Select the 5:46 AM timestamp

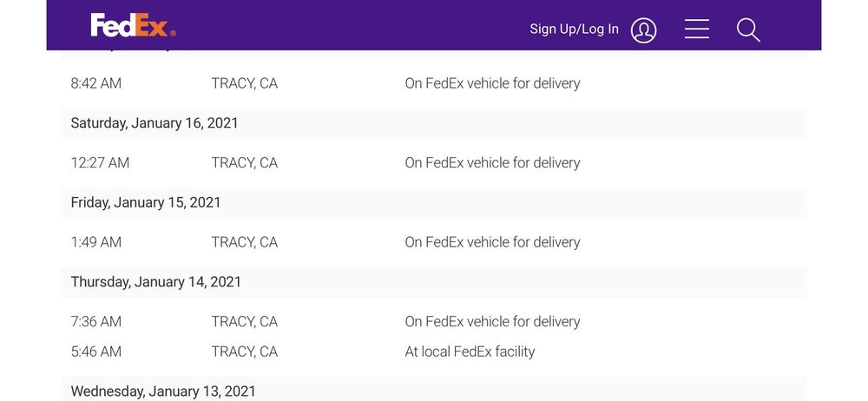(96, 352)
